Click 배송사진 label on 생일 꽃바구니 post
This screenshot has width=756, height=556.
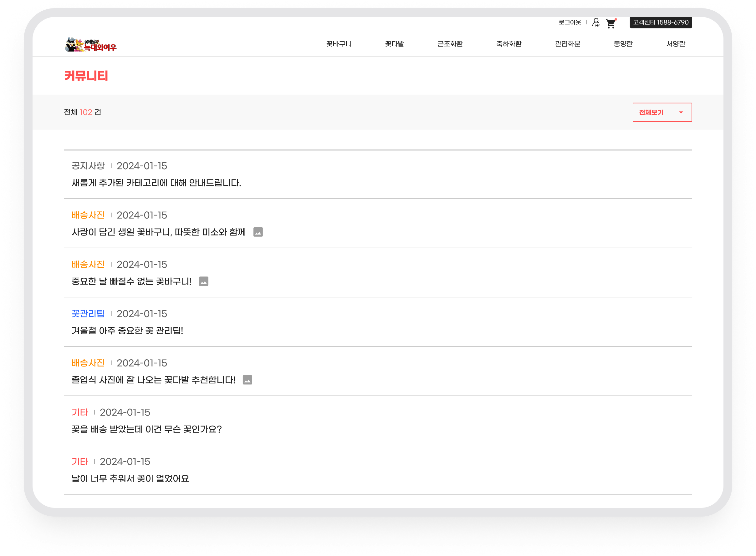coord(88,215)
